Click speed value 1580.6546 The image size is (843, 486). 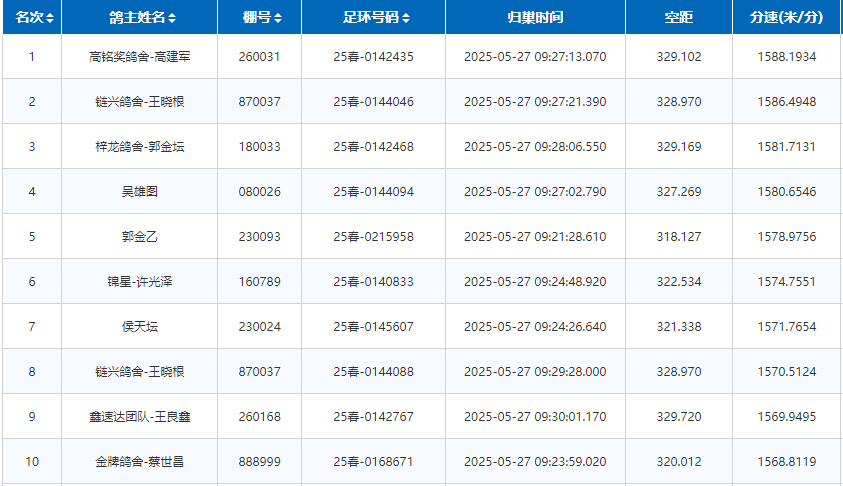click(787, 191)
